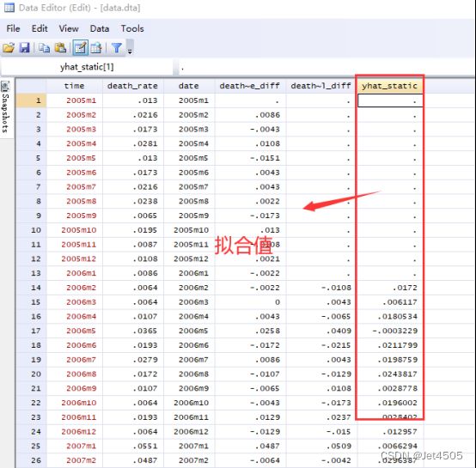
Task: Click death~l_diff cell .0237
Action: (321, 417)
